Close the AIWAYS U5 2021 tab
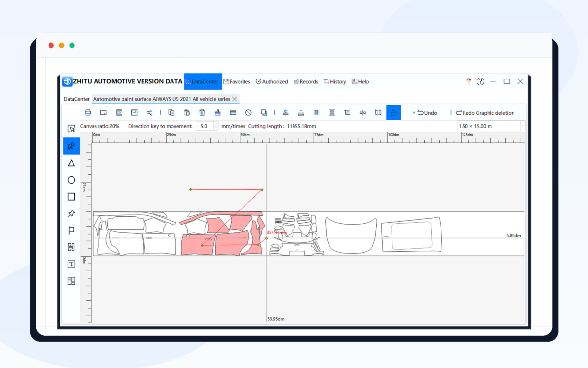The image size is (588, 368). (x=235, y=99)
